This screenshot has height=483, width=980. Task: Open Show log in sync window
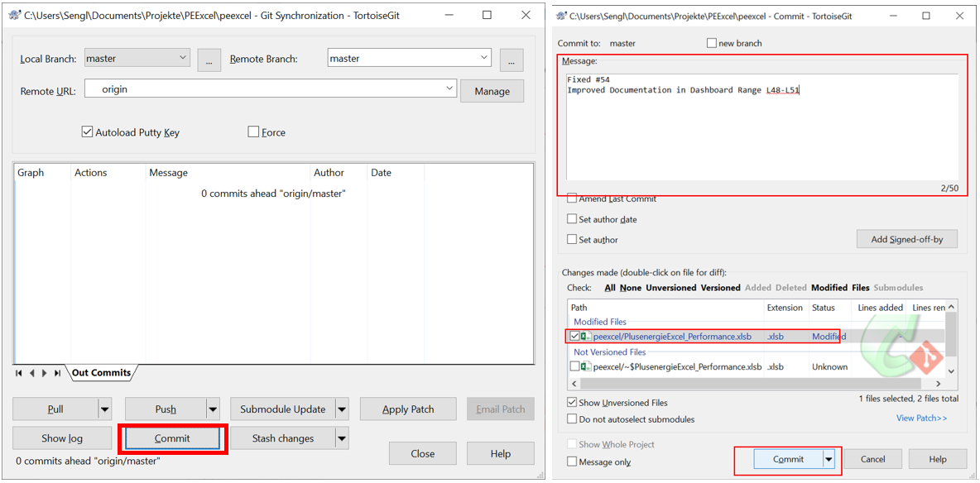point(63,438)
